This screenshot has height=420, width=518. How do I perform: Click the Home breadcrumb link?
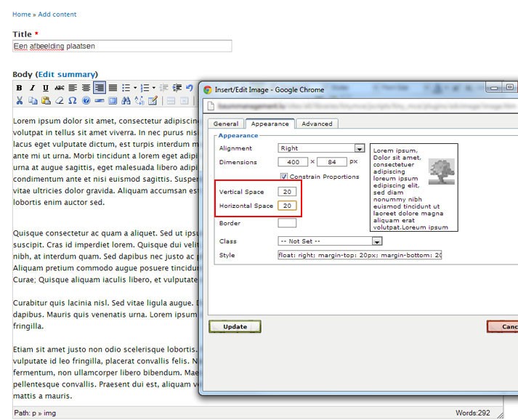(22, 15)
